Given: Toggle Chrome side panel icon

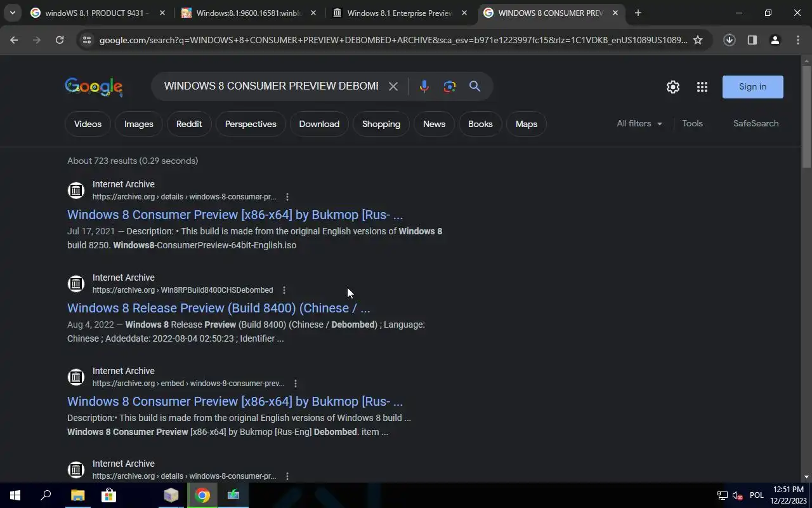Looking at the screenshot, I should pos(752,40).
